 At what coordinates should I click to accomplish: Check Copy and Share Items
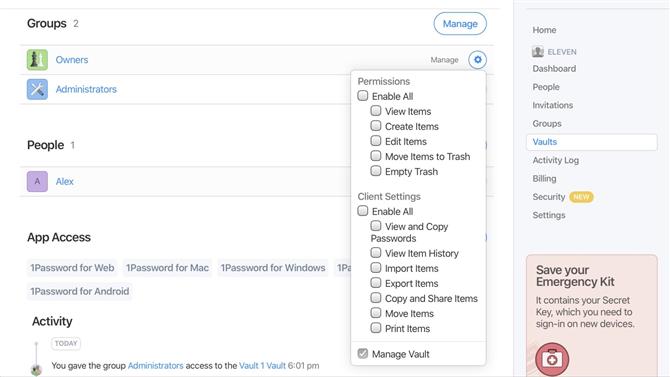point(376,297)
